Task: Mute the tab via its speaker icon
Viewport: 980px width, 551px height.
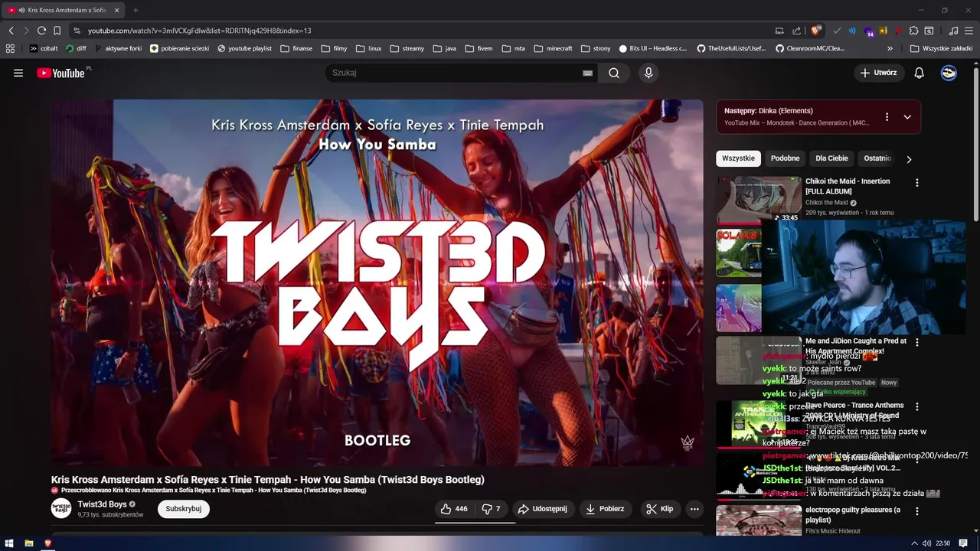Action: (x=21, y=10)
